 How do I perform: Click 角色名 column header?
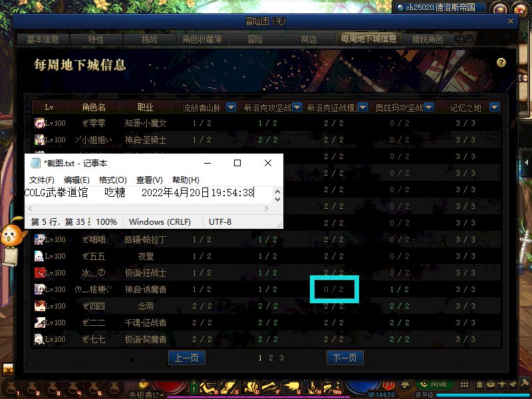click(94, 107)
